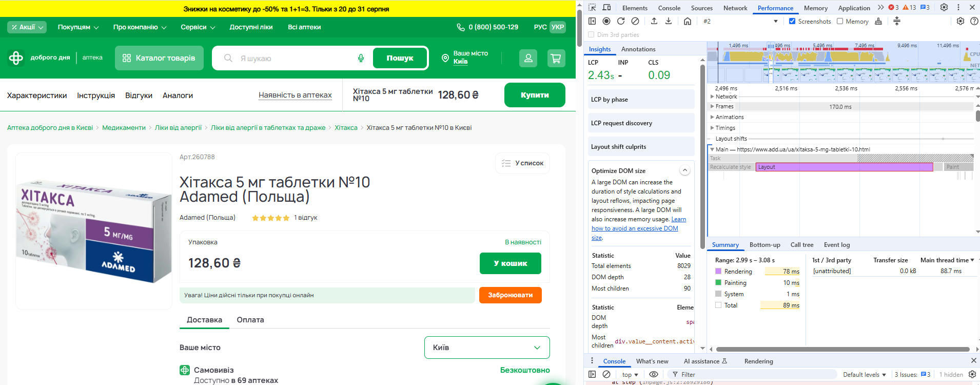The height and width of the screenshot is (385, 980).
Task: Open Default levels dropdown in console
Action: pyautogui.click(x=865, y=374)
